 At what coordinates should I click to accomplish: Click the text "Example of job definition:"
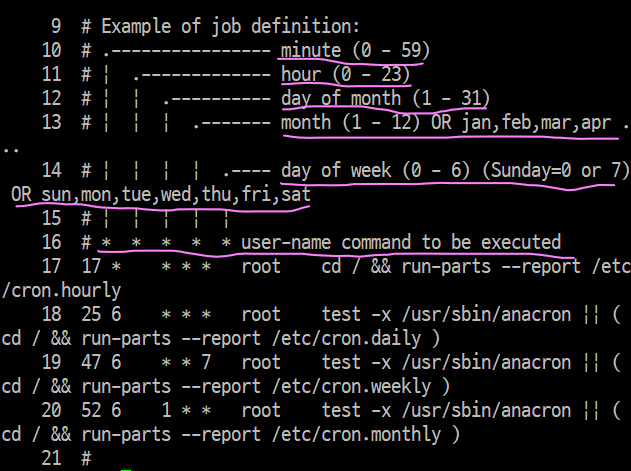231,27
